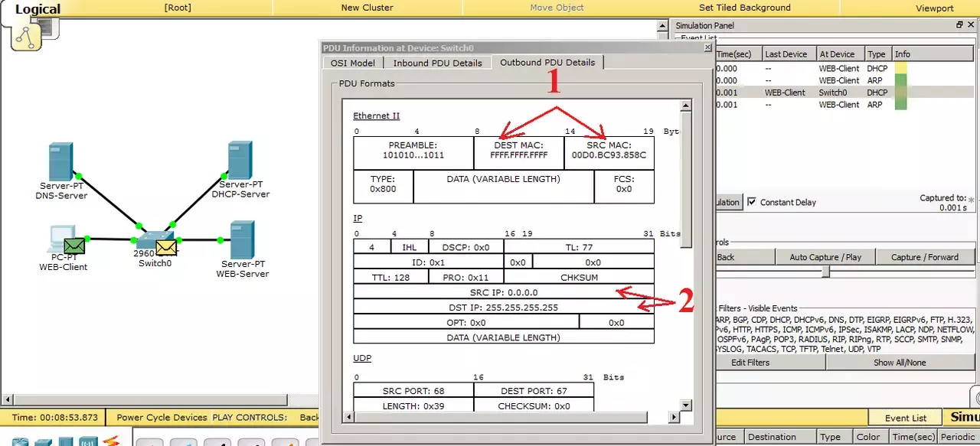Click Set Tiled Background
This screenshot has height=446, width=980.
(744, 8)
